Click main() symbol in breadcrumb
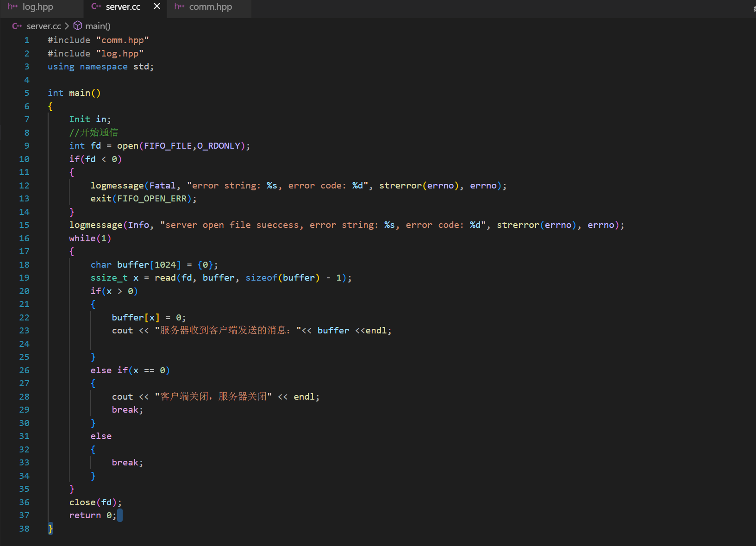The width and height of the screenshot is (756, 546). (x=98, y=26)
